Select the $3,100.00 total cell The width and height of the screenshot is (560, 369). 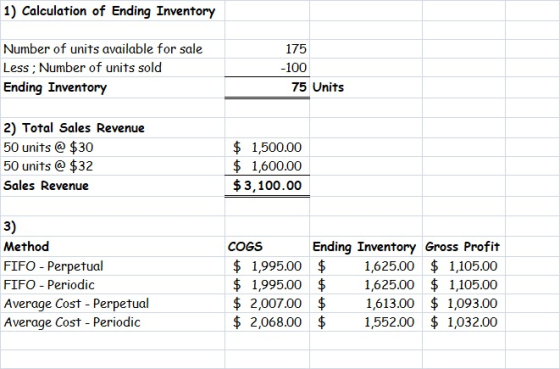[x=267, y=185]
